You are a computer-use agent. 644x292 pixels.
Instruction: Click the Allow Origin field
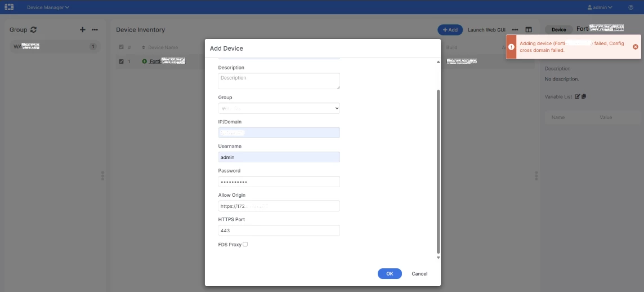click(x=279, y=206)
